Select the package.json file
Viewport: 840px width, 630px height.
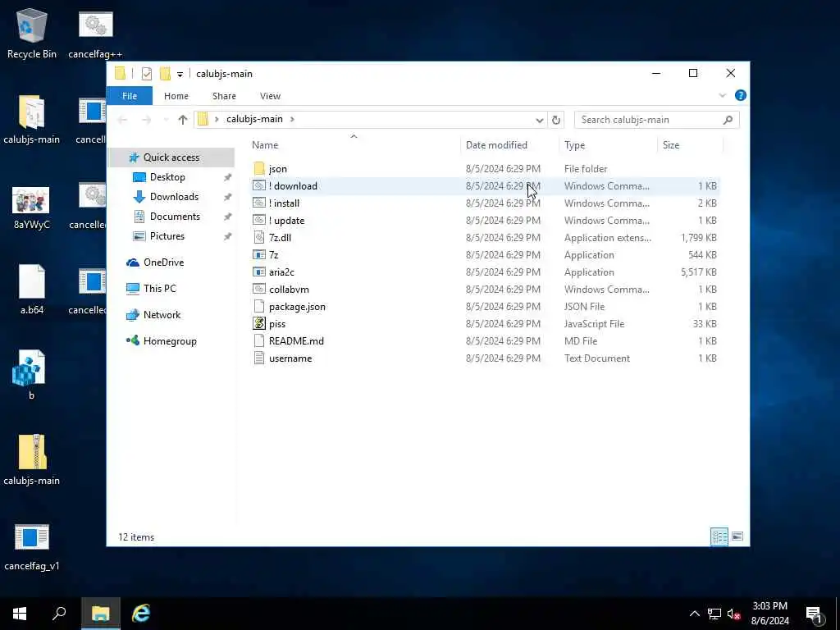pyautogui.click(x=485, y=307)
